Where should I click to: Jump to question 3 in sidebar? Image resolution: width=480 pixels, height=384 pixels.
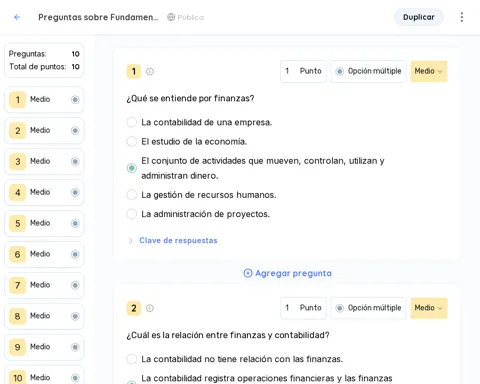point(44,161)
